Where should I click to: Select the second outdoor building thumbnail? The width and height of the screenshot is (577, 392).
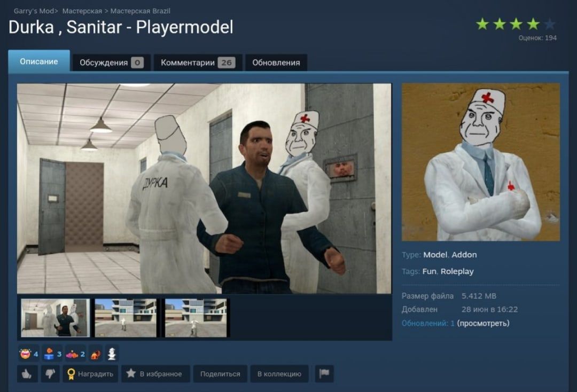126,318
